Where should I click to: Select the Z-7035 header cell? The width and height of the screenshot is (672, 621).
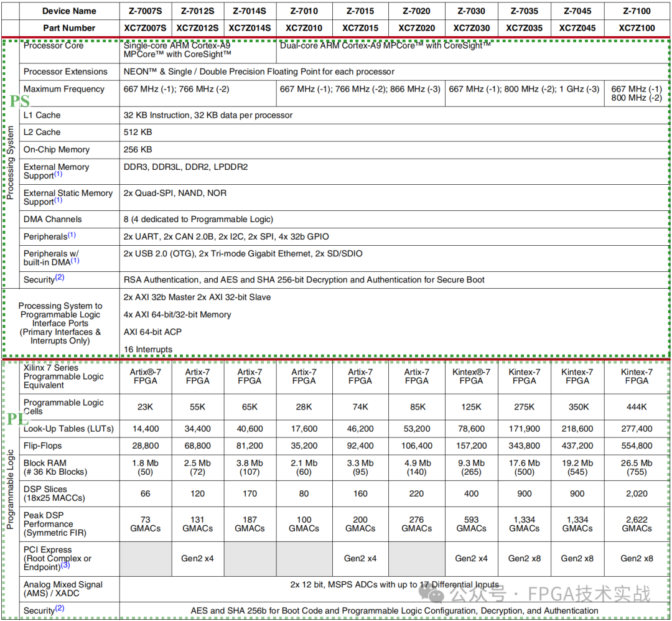(524, 11)
